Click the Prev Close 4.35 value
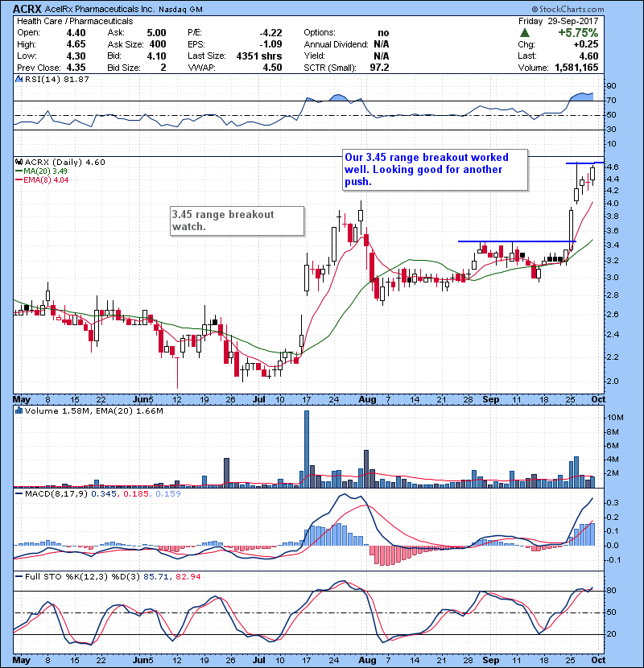The height and width of the screenshot is (668, 644). point(76,68)
